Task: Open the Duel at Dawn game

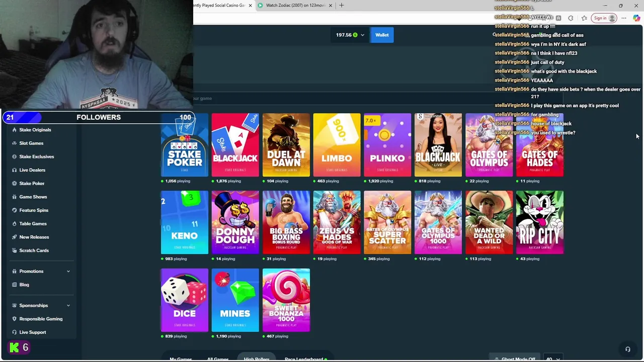Action: [286, 145]
